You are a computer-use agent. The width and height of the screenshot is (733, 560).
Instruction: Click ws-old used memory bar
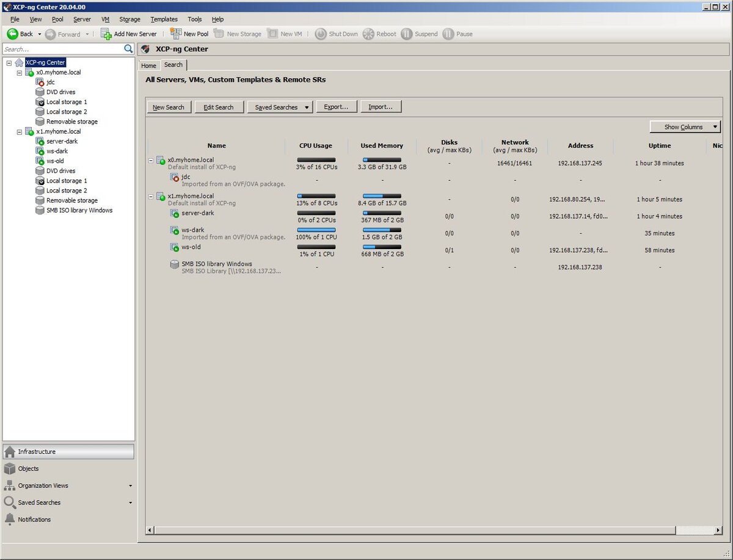tap(382, 247)
